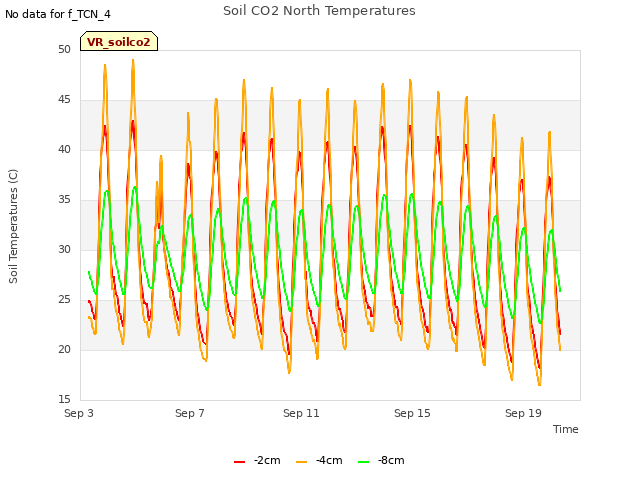Click the 25 y-axis tick label

tap(64, 300)
